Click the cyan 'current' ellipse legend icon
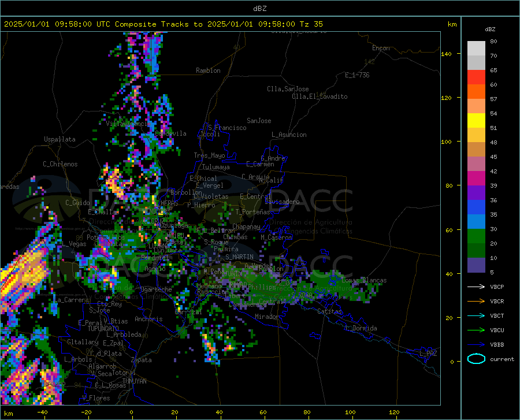 [x=476, y=359]
